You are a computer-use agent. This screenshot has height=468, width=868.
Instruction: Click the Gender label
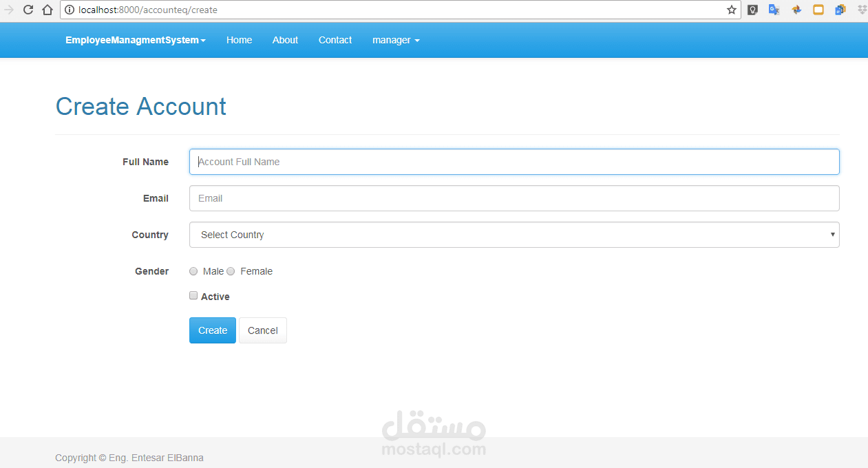(x=151, y=271)
